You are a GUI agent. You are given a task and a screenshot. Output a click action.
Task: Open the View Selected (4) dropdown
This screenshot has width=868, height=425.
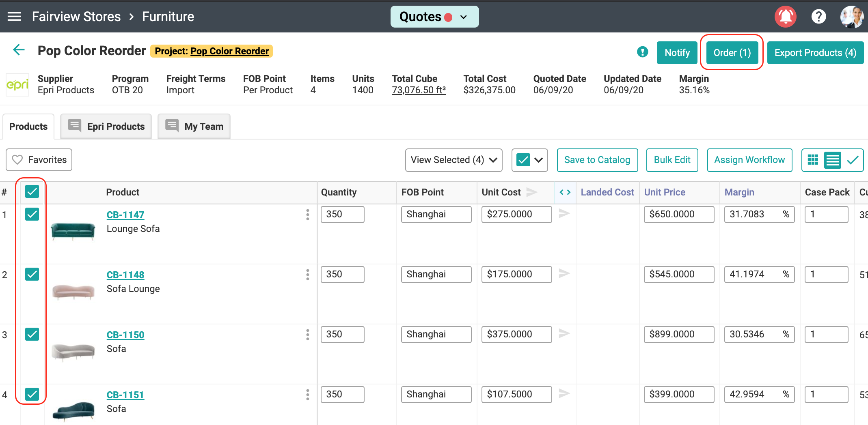pyautogui.click(x=453, y=160)
